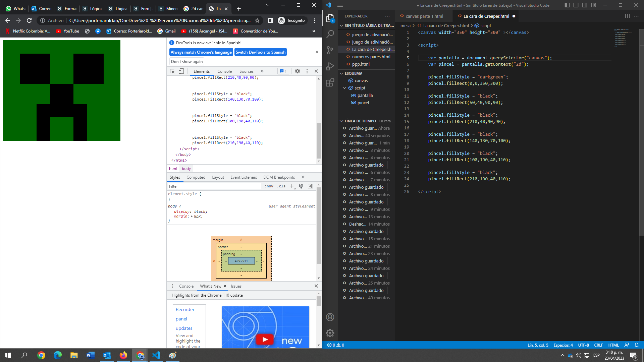Toggle the :hov element state panel
644x362 pixels.
[x=269, y=186]
